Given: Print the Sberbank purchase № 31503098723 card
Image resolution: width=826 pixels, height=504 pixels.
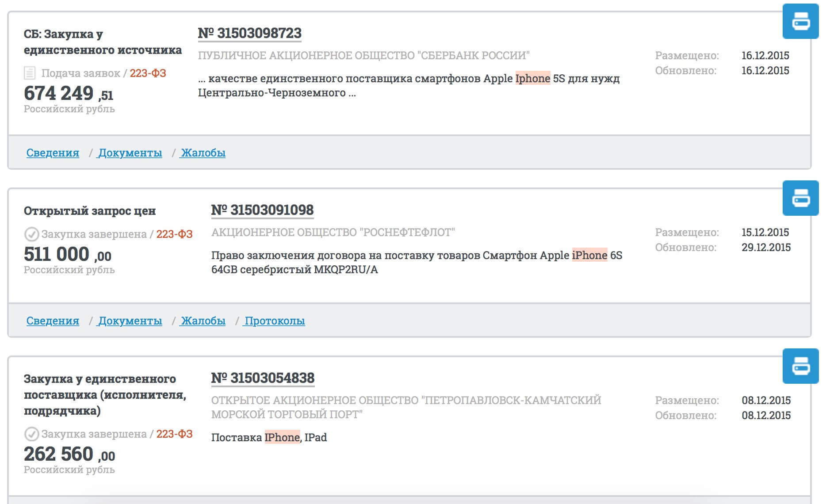Looking at the screenshot, I should coord(800,21).
